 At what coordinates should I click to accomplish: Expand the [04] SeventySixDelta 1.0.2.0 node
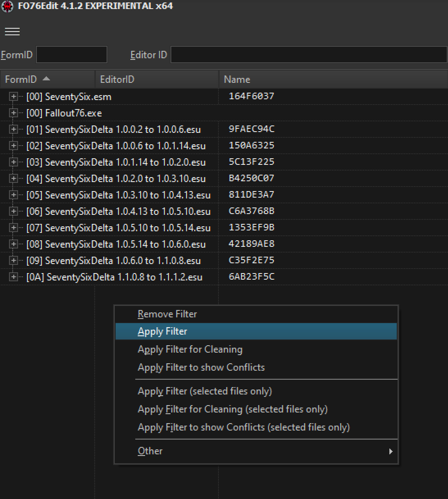point(14,178)
